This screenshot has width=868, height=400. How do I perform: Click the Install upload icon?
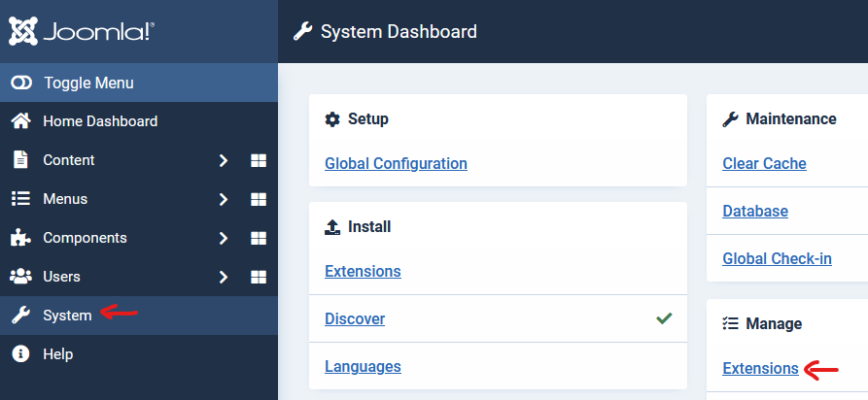(x=332, y=227)
